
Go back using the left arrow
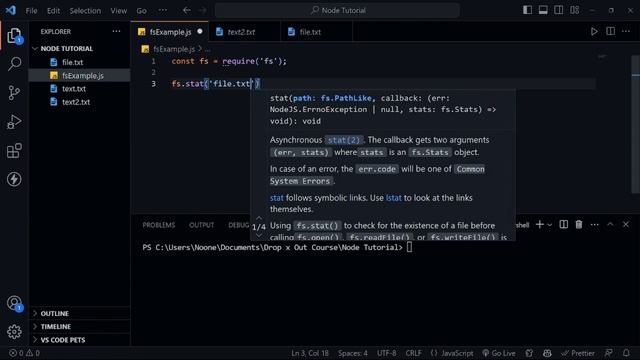pos(187,10)
